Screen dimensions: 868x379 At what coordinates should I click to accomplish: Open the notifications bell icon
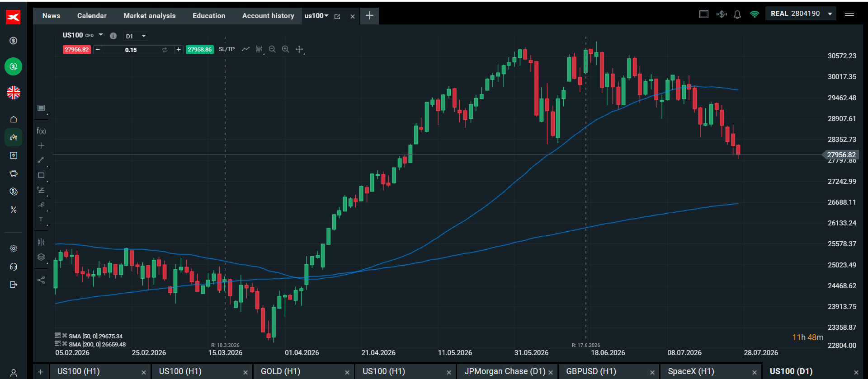pyautogui.click(x=737, y=14)
